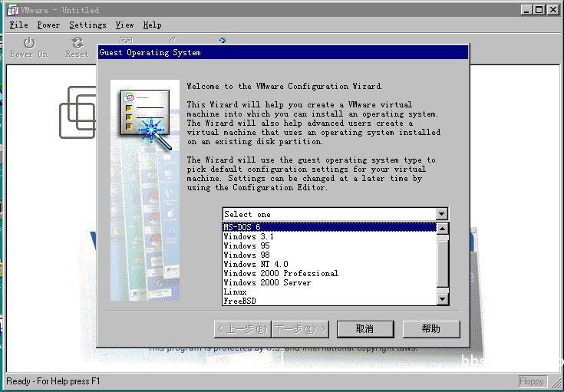Select Windows 3.1 in the list

click(329, 236)
